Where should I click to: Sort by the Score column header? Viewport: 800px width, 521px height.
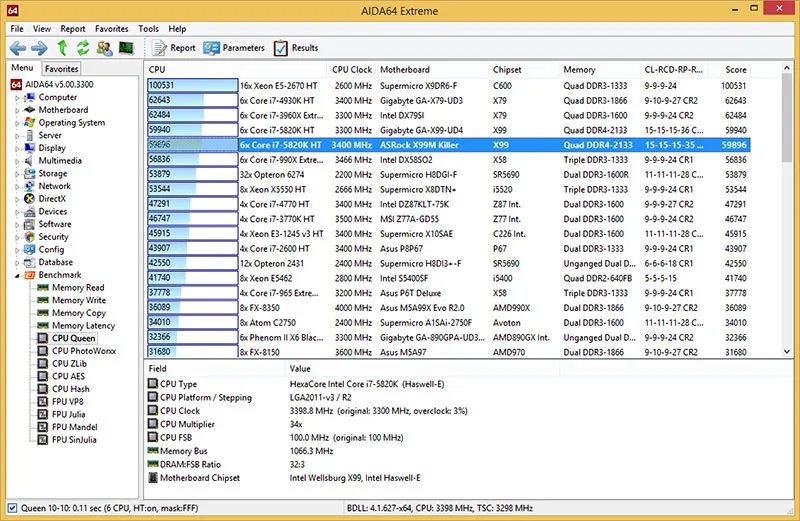click(735, 70)
